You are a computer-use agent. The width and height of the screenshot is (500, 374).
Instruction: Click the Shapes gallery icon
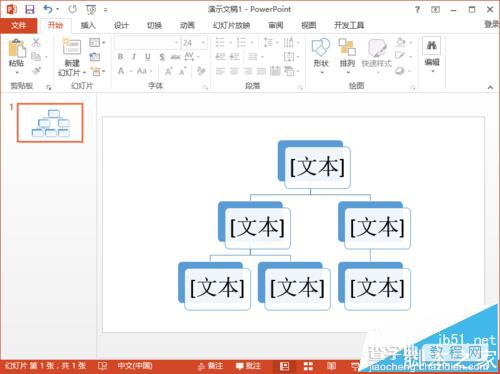(321, 47)
